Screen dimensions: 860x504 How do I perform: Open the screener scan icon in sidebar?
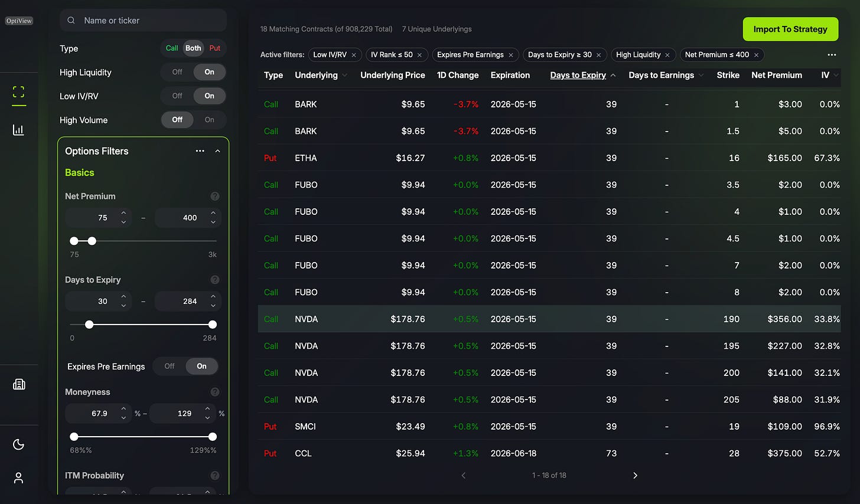19,92
